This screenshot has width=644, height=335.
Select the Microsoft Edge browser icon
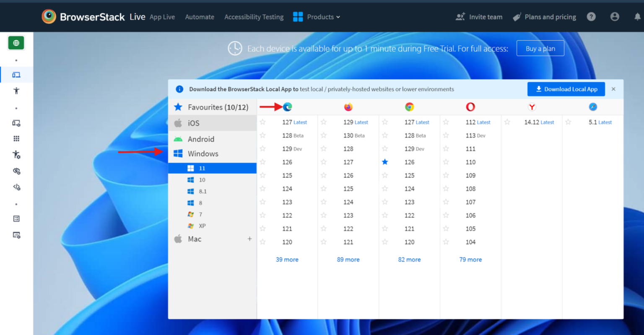(287, 107)
